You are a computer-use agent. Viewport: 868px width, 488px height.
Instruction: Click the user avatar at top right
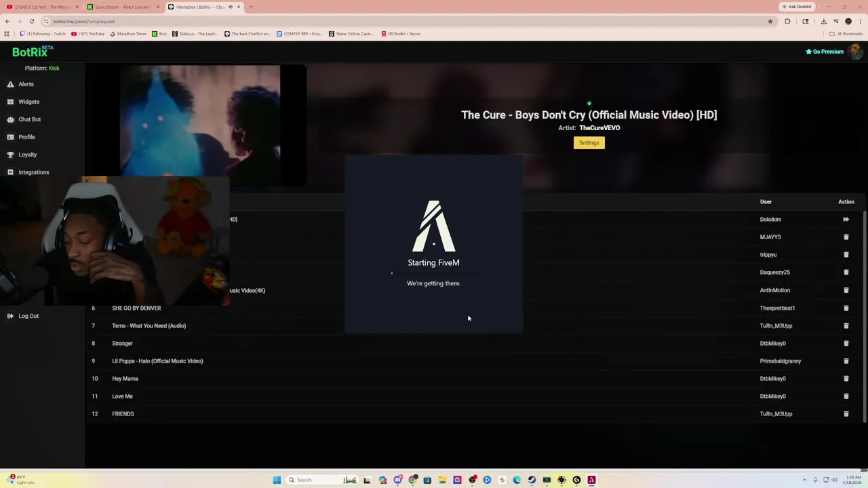tap(855, 52)
